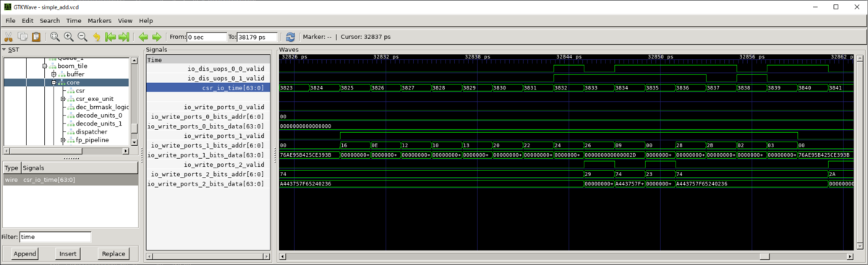Image resolution: width=868 pixels, height=265 pixels.
Task: Click the SST tree scroll-down arrow
Action: (135, 142)
